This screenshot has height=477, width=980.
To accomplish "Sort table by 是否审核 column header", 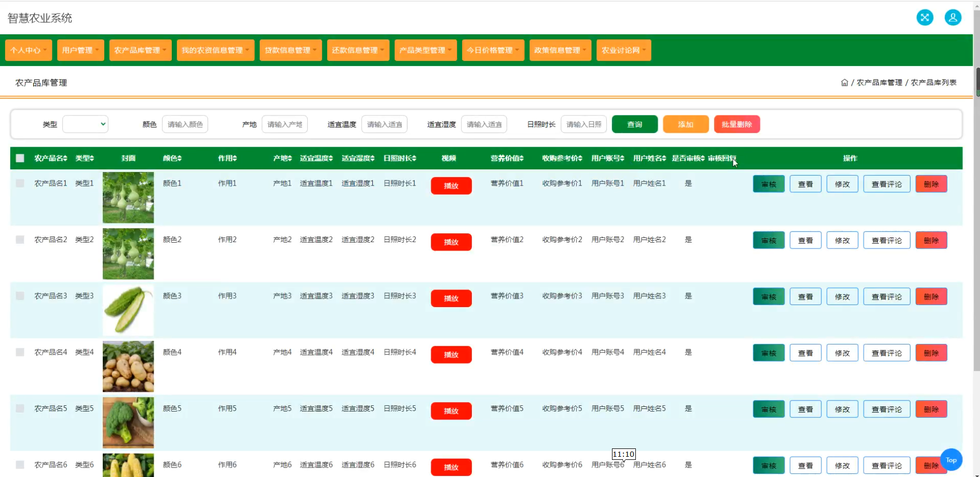I will coord(688,158).
